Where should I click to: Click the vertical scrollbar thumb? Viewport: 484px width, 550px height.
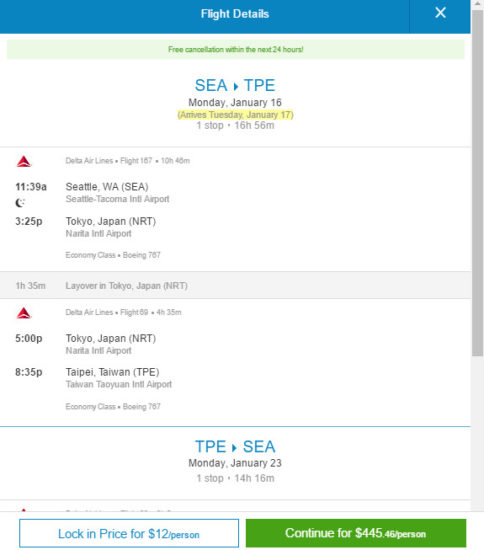click(x=477, y=182)
